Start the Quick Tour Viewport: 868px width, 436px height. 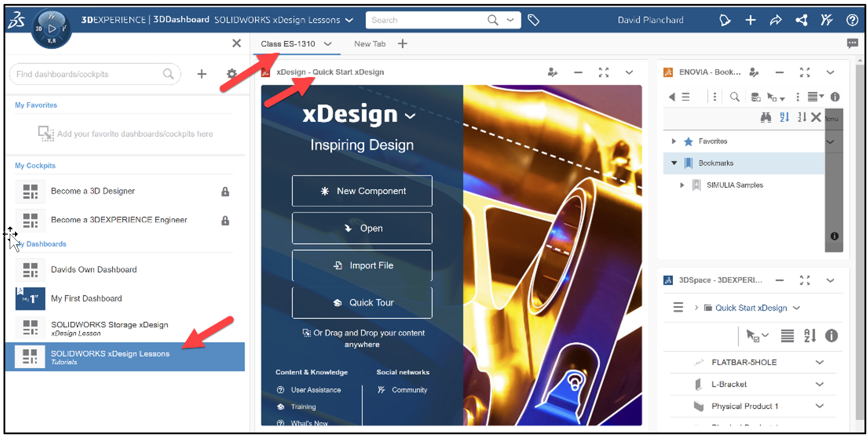(362, 302)
